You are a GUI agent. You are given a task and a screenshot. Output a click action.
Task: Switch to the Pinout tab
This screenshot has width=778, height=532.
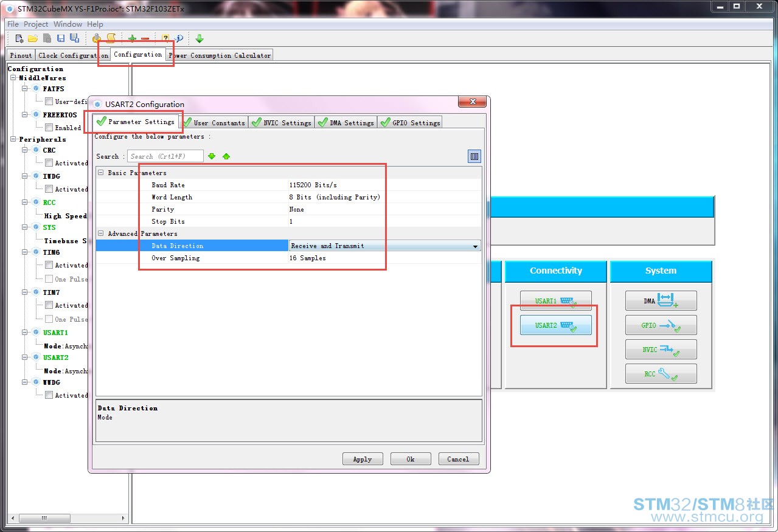(x=21, y=55)
